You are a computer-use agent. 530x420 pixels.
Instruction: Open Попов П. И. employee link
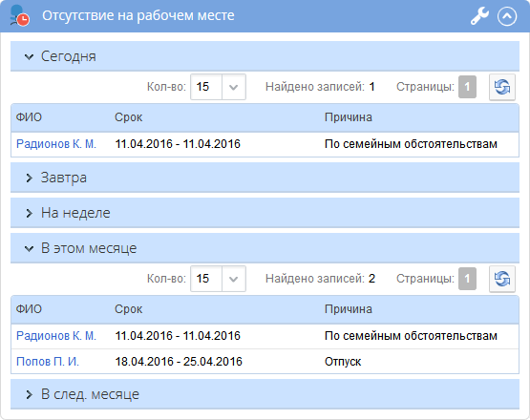pos(48,362)
